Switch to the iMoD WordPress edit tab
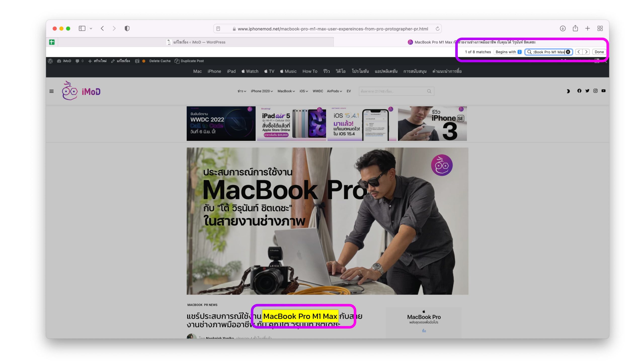This screenshot has height=362, width=644. point(196,42)
